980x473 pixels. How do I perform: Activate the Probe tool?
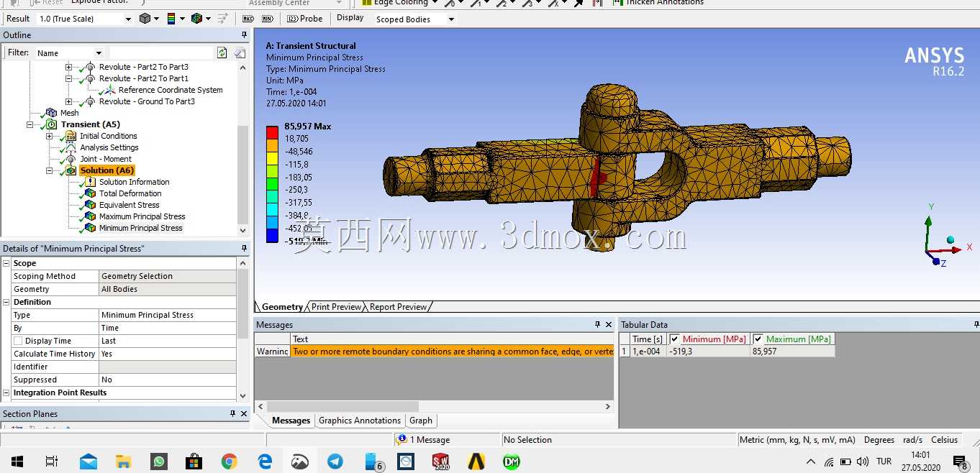(x=306, y=19)
